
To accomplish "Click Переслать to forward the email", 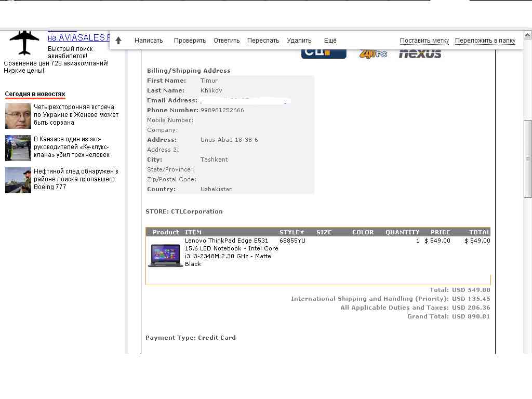I will (x=263, y=41).
